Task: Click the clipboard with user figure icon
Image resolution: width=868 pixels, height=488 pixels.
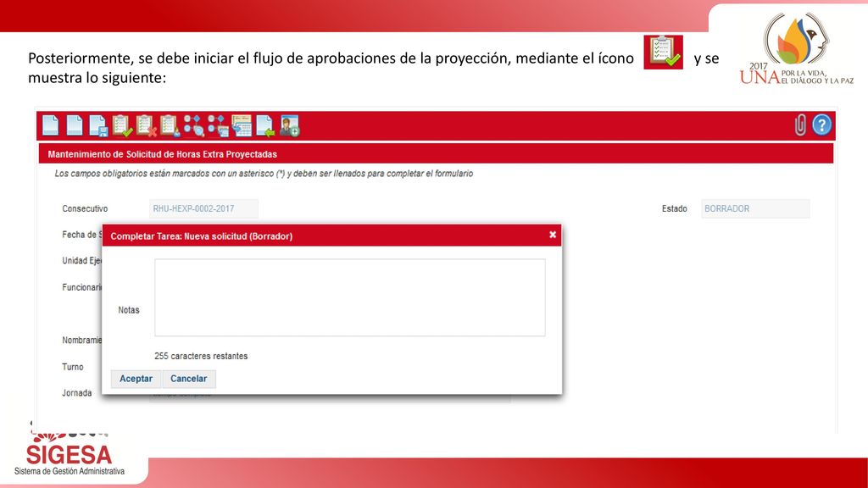Action: (170, 125)
